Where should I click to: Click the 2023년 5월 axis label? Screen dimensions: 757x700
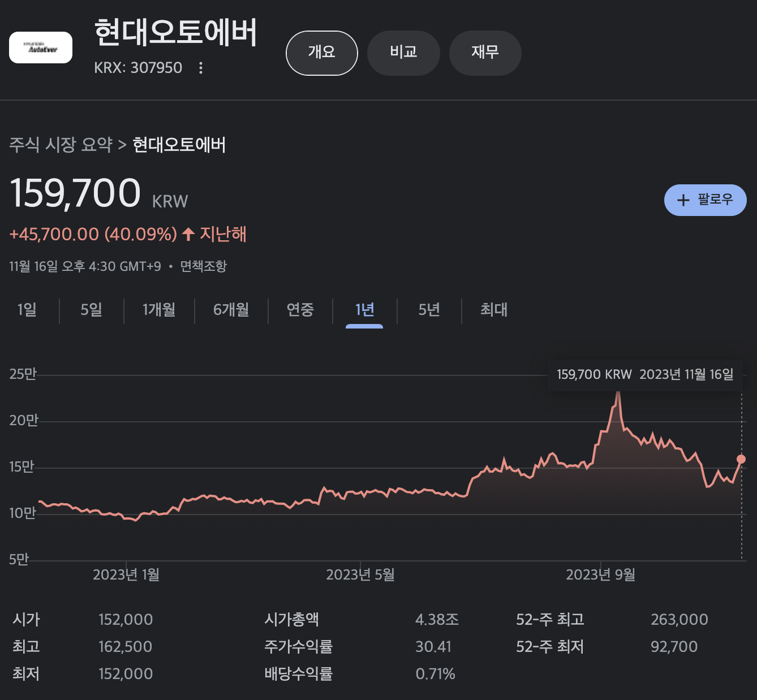[360, 575]
